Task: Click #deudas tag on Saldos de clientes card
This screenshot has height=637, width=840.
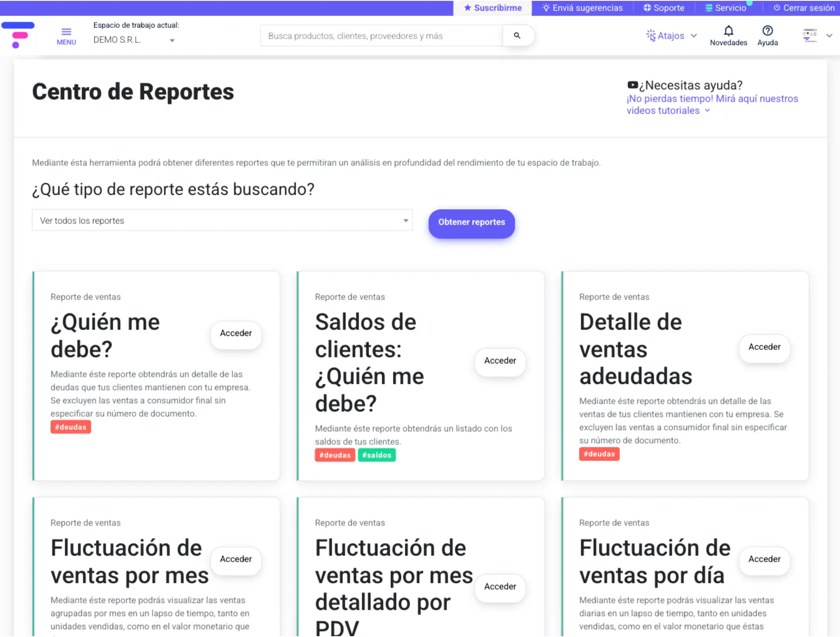Action: [x=335, y=455]
